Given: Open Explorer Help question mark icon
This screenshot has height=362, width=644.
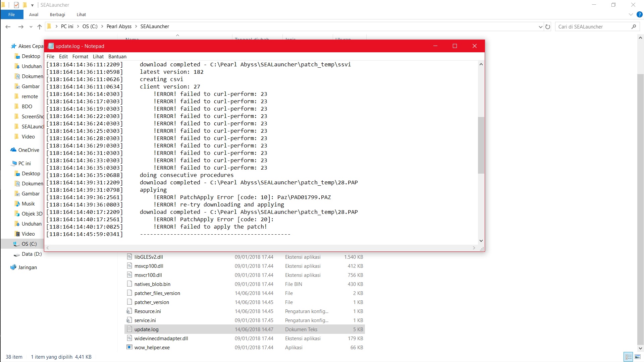Looking at the screenshot, I should (639, 15).
